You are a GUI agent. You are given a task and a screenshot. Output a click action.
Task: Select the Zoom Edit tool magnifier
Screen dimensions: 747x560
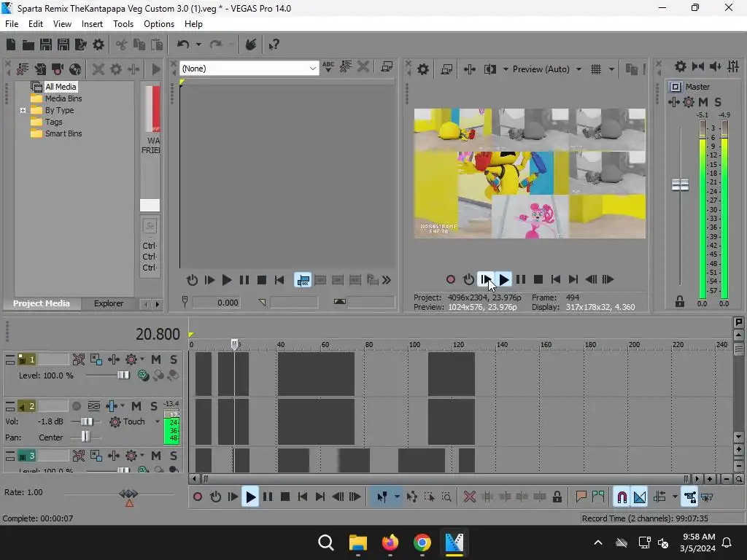pyautogui.click(x=446, y=497)
